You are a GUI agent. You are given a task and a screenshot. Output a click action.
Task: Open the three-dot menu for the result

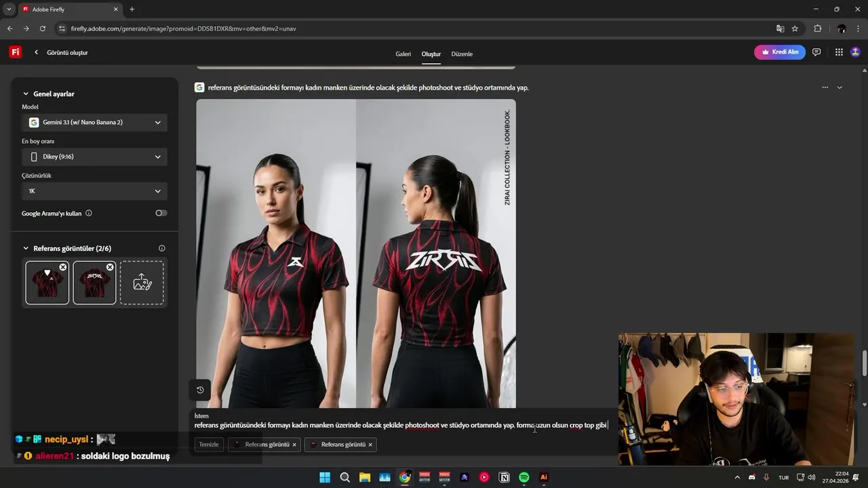(x=825, y=87)
